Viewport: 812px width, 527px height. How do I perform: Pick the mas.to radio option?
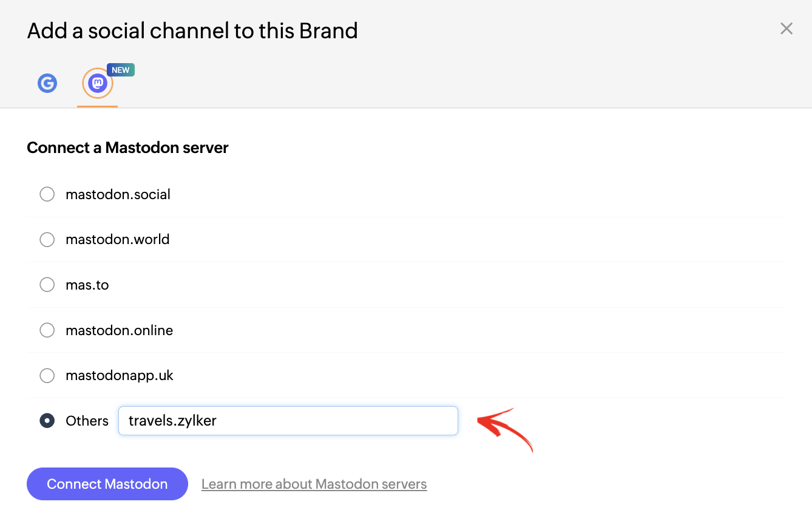tap(47, 285)
